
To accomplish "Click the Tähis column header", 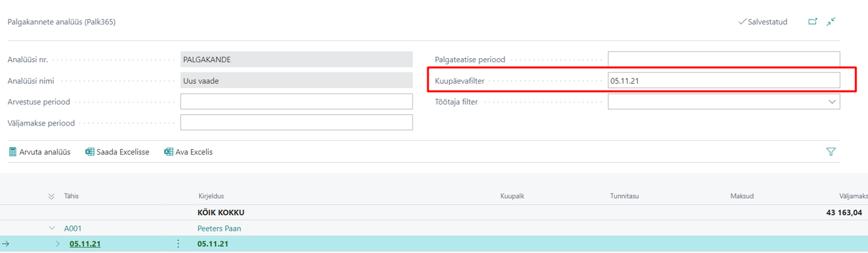I will pyautogui.click(x=71, y=196).
